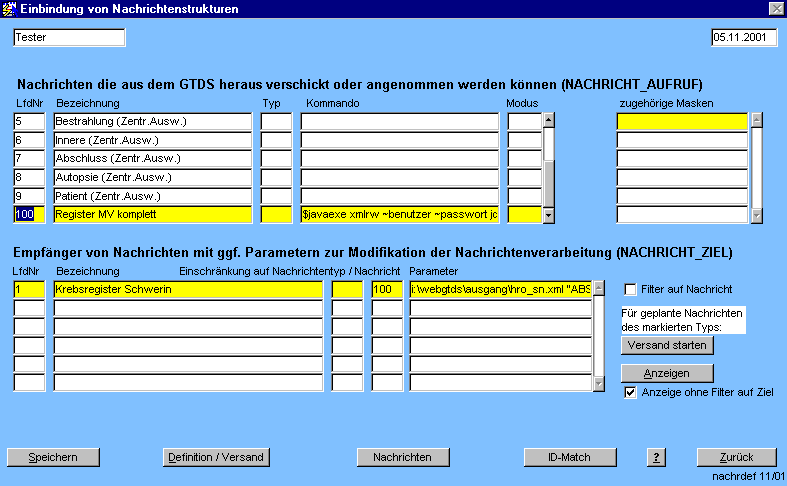Enable the Filter auf Nachricht checkbox
The height and width of the screenshot is (486, 787).
[x=630, y=290]
